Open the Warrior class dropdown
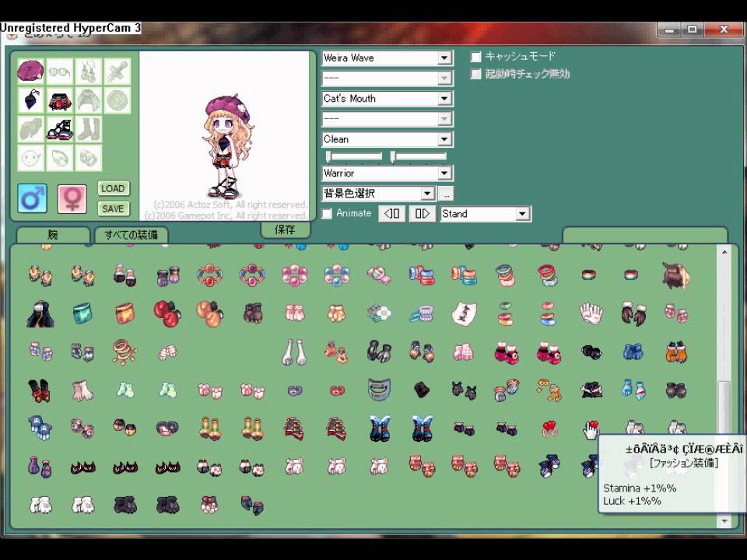Image resolution: width=747 pixels, height=560 pixels. coord(444,173)
